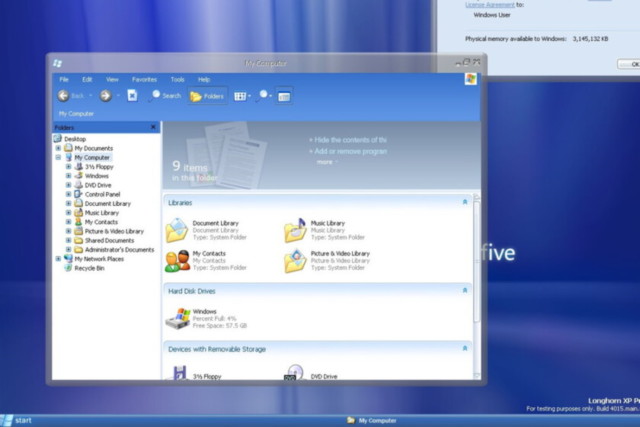Select Music Library in folder tree
The width and height of the screenshot is (640, 427).
(x=102, y=213)
